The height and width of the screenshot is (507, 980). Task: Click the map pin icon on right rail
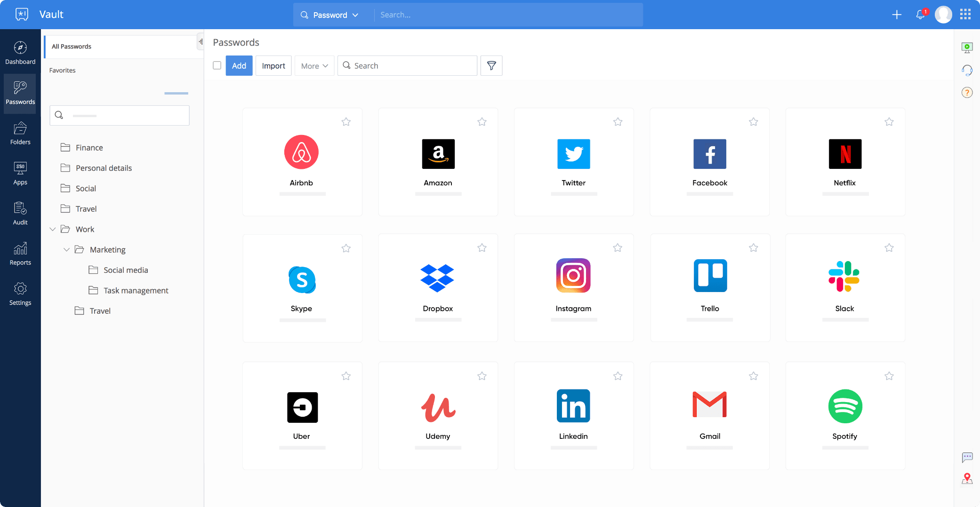(x=967, y=479)
